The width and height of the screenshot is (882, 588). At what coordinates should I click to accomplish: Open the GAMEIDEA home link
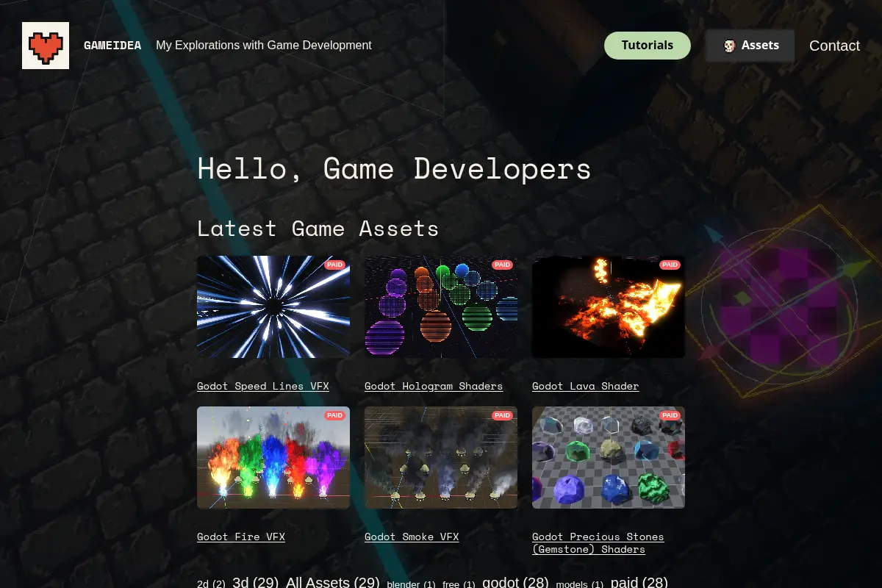[113, 46]
